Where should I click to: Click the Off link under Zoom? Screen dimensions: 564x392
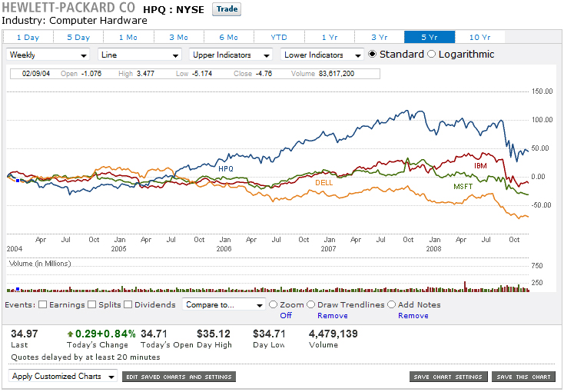click(286, 315)
